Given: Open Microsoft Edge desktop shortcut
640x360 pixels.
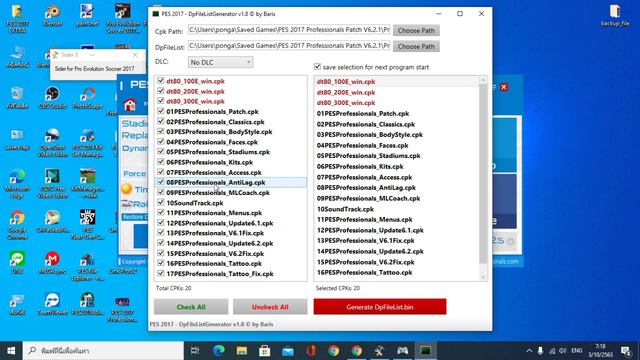Looking at the screenshot, I should pyautogui.click(x=17, y=184).
